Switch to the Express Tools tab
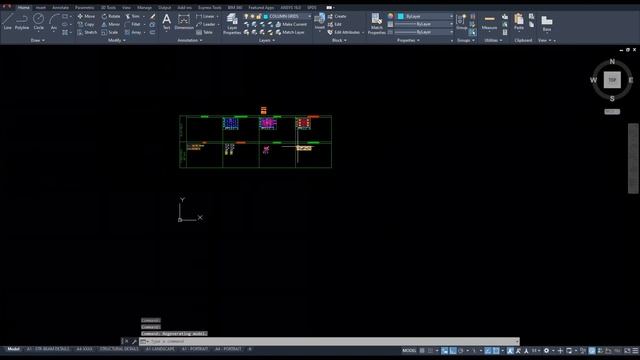The height and width of the screenshot is (360, 640). (209, 7)
